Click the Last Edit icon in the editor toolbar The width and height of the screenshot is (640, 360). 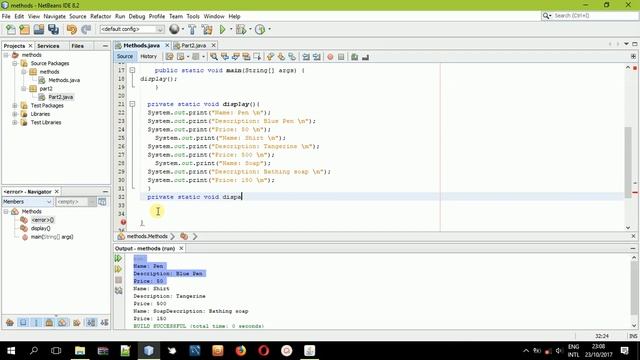[x=170, y=57]
